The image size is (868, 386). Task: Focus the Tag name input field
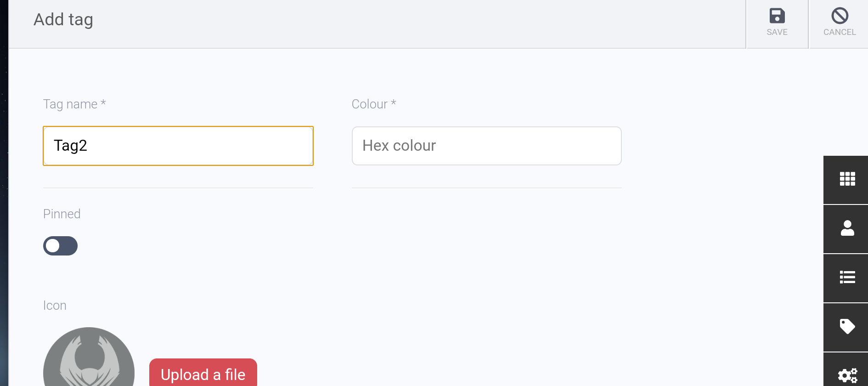pyautogui.click(x=178, y=146)
